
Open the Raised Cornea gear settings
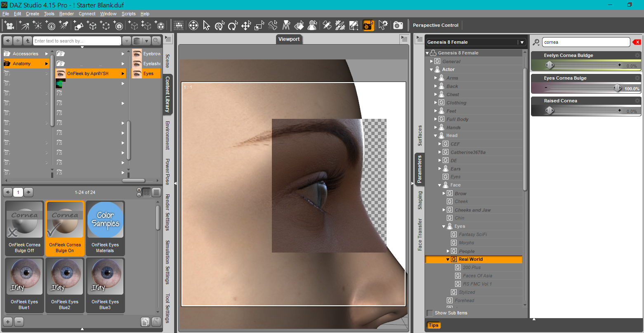637,101
